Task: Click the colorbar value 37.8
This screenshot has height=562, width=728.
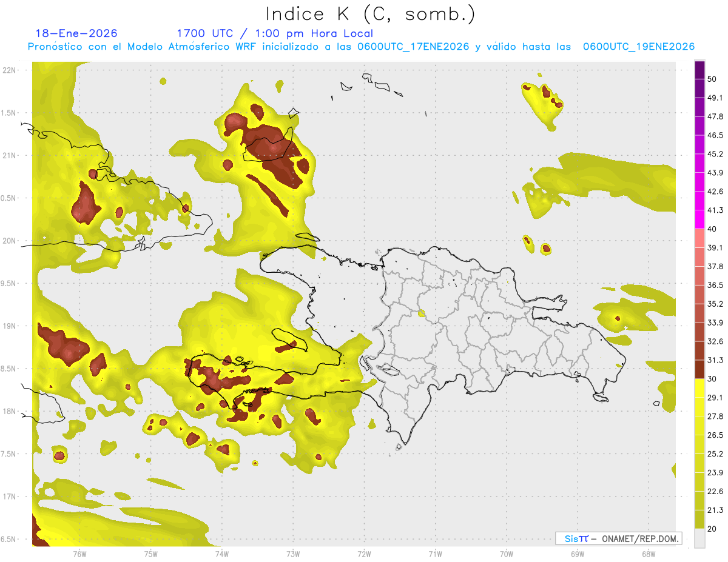Action: [715, 266]
